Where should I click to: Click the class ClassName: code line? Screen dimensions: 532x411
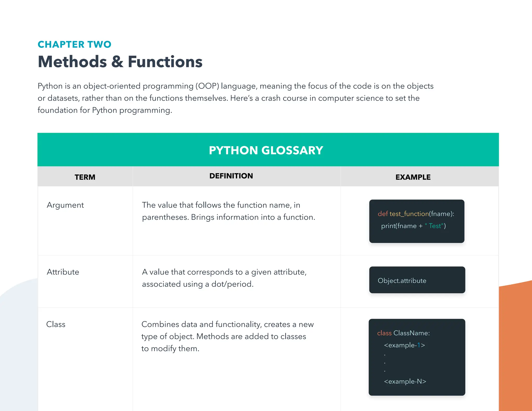(x=403, y=333)
